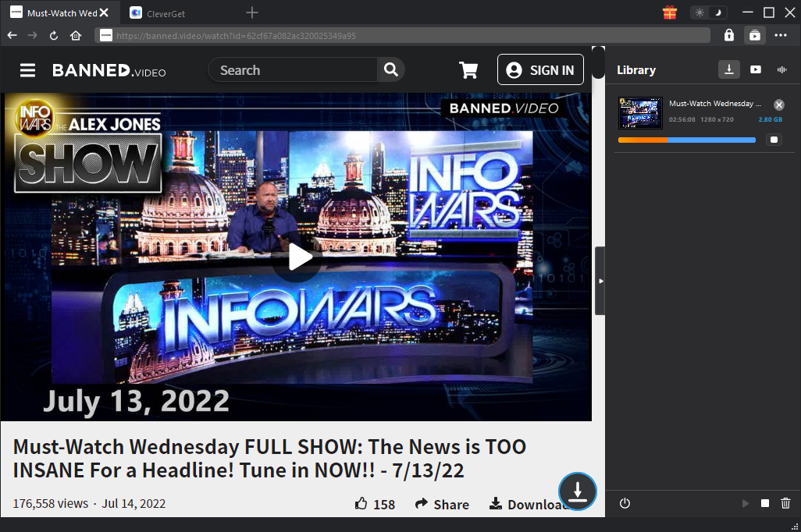Screen dimensions: 801x532
Task: Click the download progress bar
Action: (x=686, y=140)
